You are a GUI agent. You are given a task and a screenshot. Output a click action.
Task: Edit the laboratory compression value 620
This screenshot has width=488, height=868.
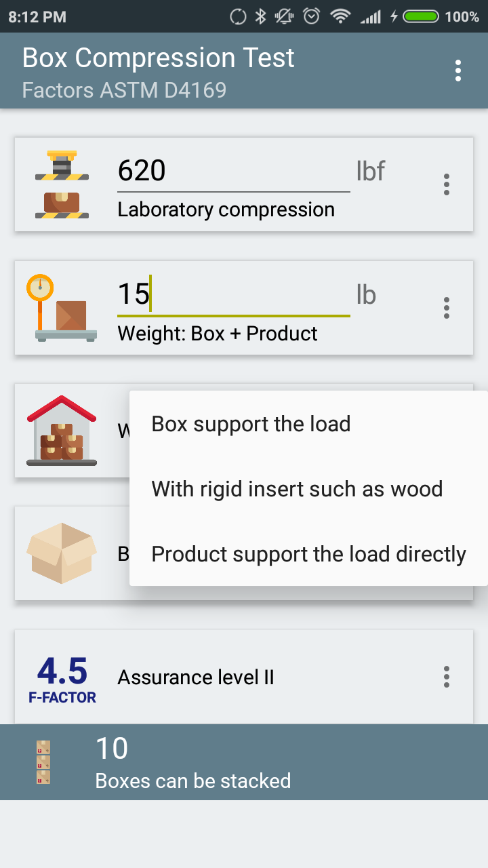point(233,171)
